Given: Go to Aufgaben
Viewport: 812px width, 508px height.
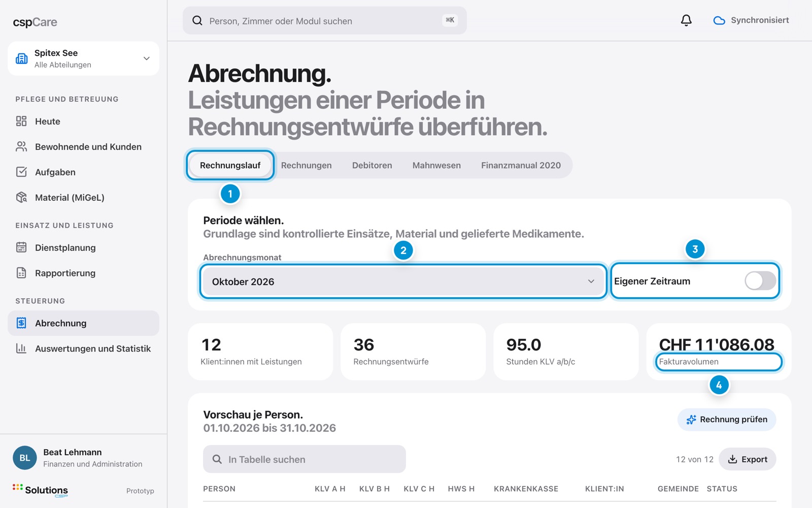Looking at the screenshot, I should pos(83,172).
